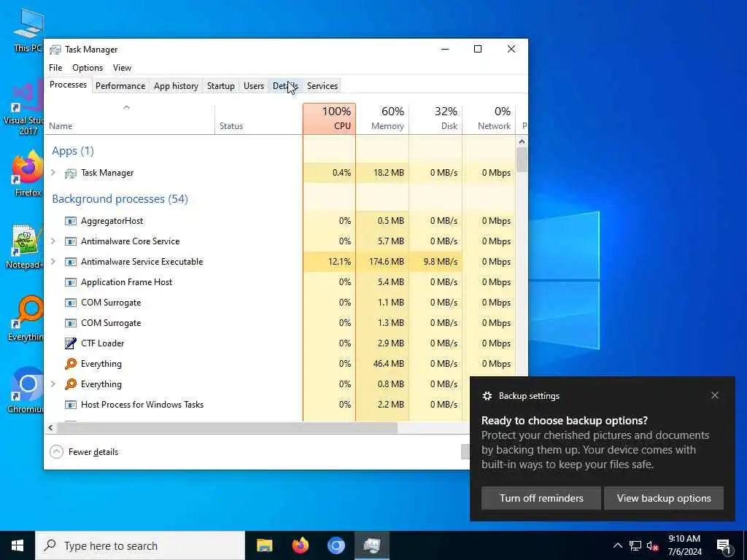Open Chromium desktop shortcut

[x=26, y=389]
